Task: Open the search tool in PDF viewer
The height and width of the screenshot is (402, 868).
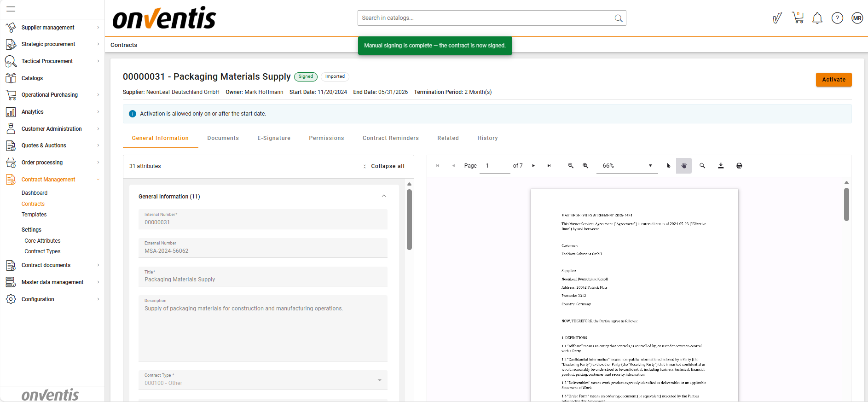Action: pyautogui.click(x=702, y=166)
